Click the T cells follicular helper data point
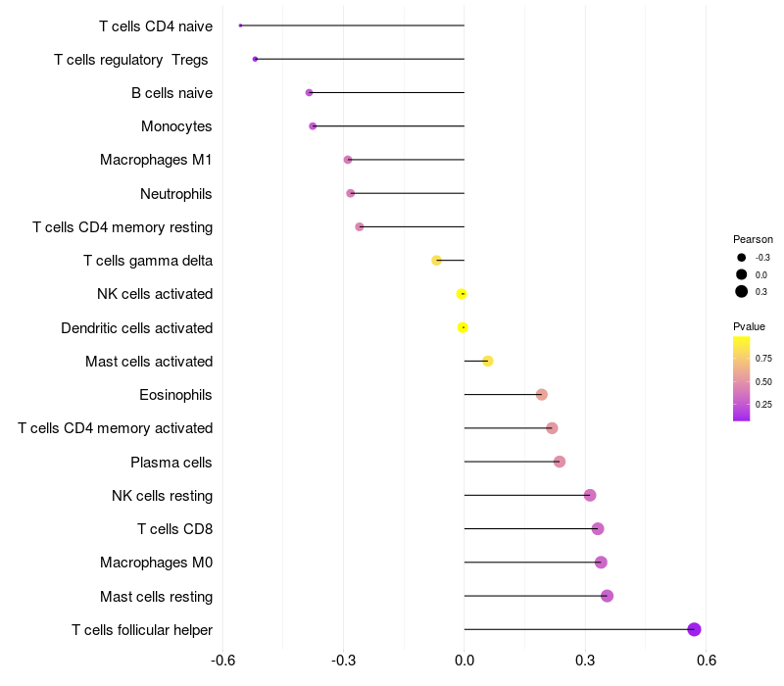 [x=694, y=630]
